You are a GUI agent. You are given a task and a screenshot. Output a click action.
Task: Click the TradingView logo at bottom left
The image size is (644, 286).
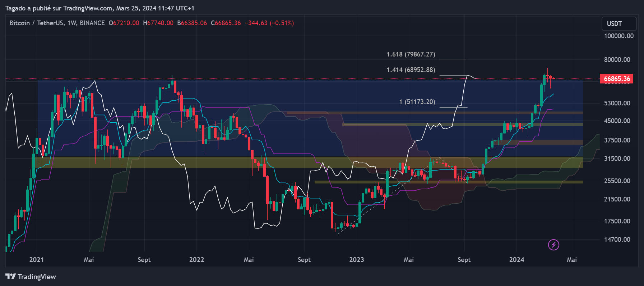(31, 277)
